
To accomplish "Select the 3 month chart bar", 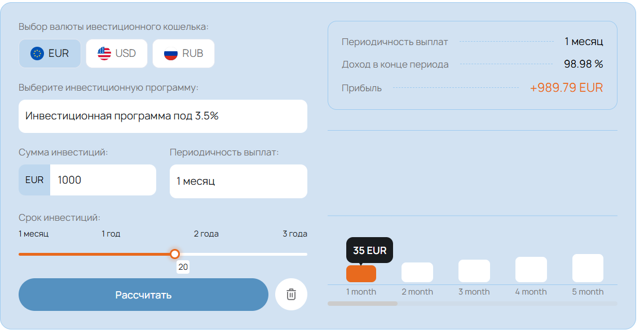I will pos(474,271).
